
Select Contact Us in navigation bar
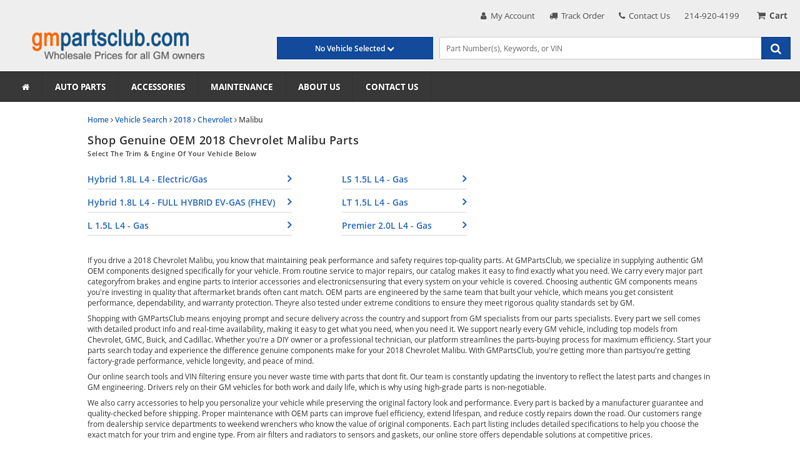392,87
